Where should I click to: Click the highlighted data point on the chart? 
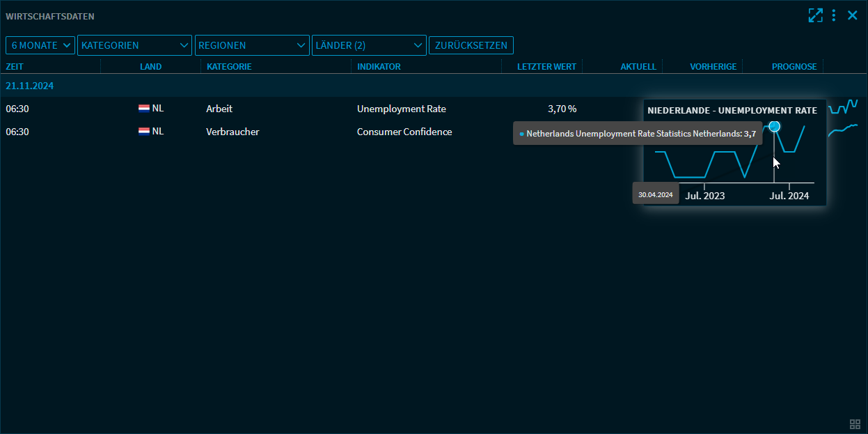(x=774, y=127)
